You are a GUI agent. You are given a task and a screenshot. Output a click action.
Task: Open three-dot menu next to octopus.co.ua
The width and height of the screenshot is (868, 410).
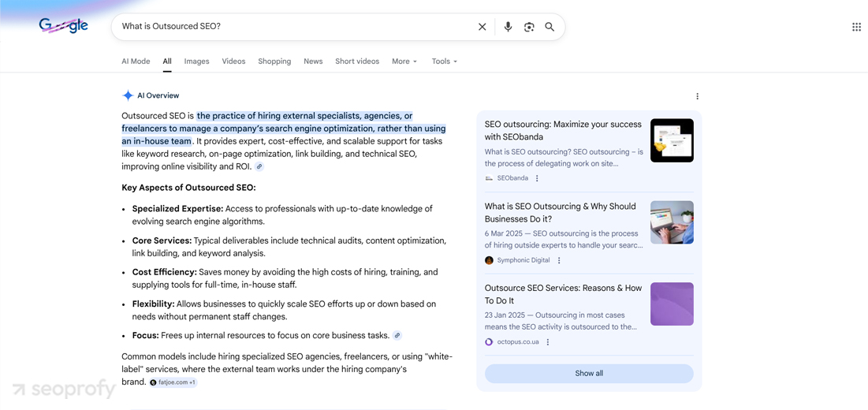[x=547, y=342]
